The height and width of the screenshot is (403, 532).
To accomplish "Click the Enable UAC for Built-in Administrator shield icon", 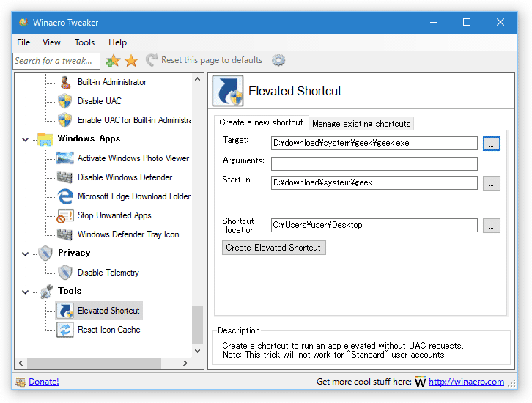I will tap(64, 120).
